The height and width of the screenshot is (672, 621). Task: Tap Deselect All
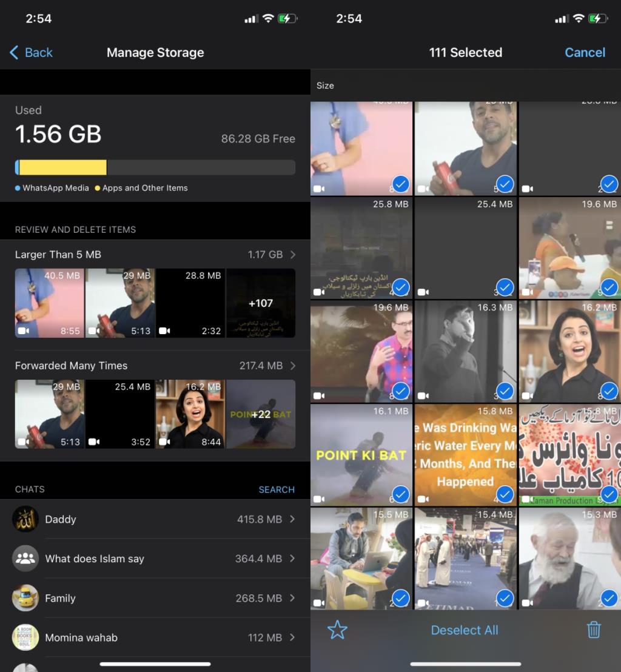click(x=465, y=630)
